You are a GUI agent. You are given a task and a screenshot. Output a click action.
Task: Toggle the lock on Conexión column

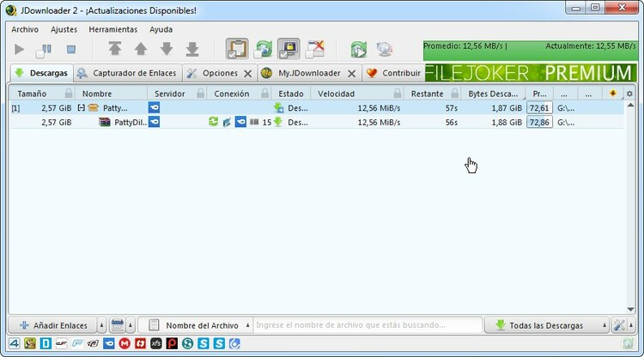[x=265, y=94]
